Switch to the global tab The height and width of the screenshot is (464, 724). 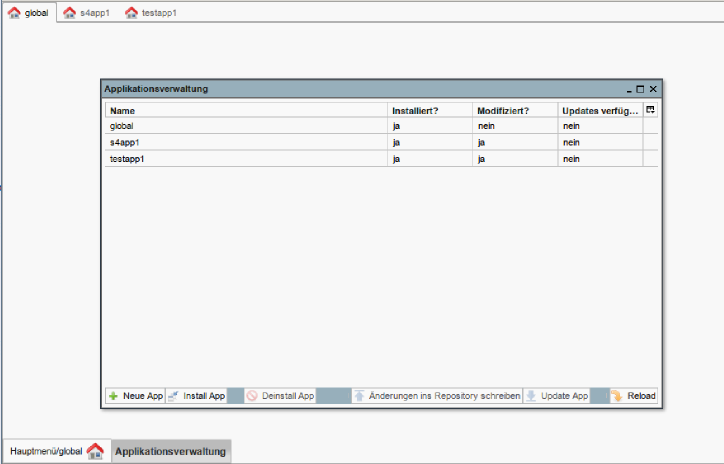pyautogui.click(x=29, y=12)
